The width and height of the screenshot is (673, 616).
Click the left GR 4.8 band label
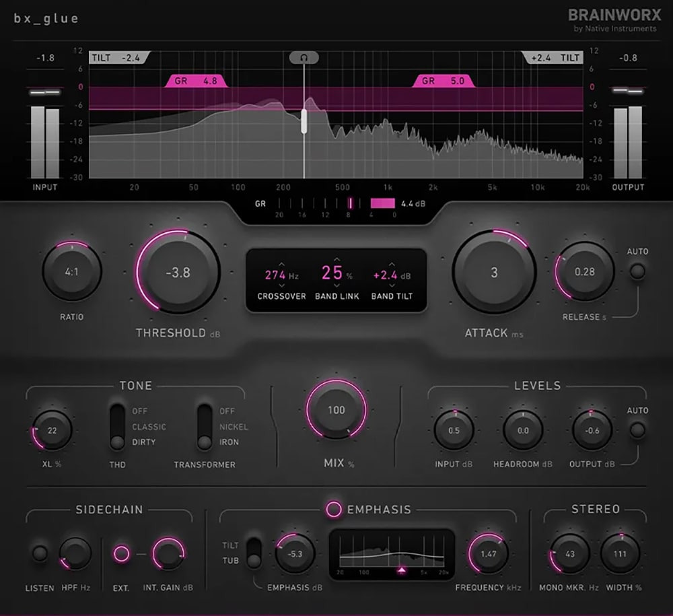[197, 81]
